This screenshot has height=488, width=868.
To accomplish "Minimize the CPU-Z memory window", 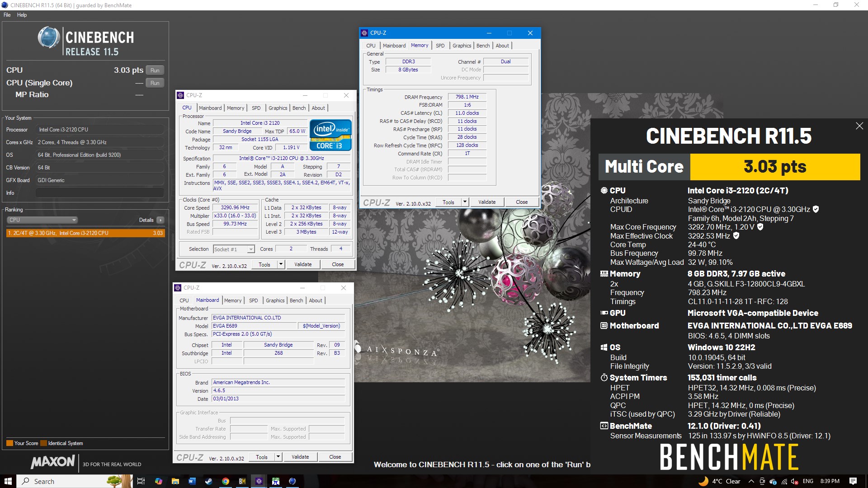I will pos(489,33).
